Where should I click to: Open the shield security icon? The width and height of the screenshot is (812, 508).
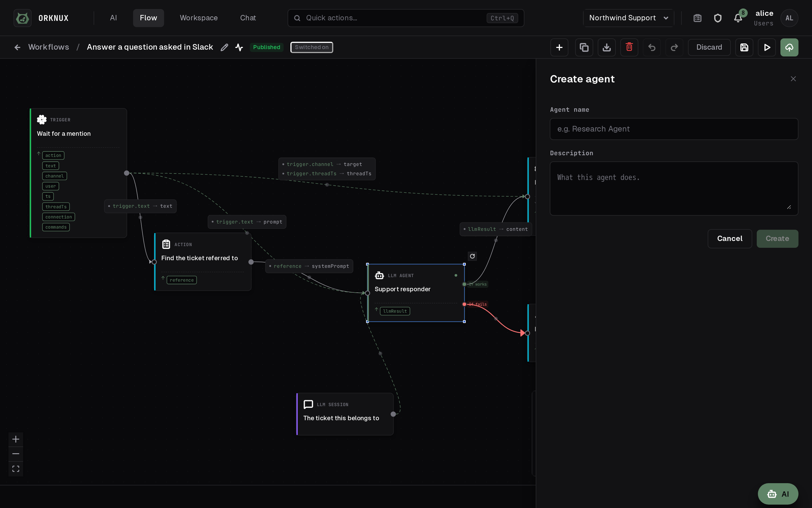click(x=718, y=18)
